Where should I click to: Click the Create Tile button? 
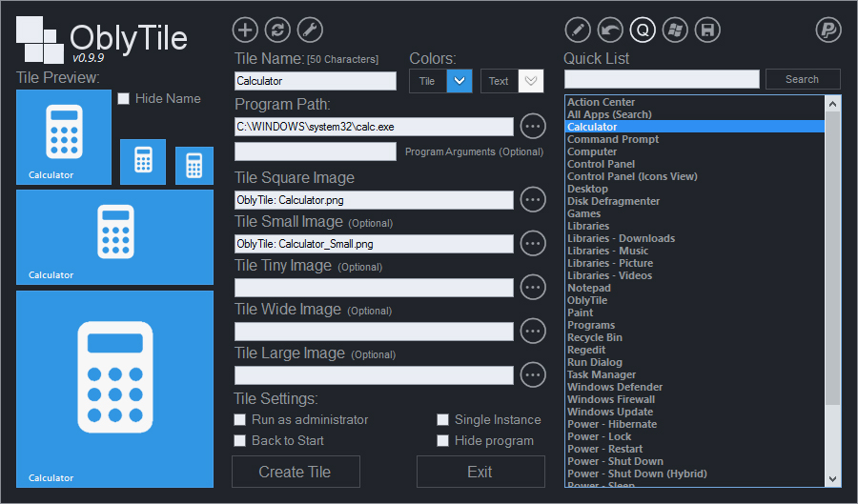[296, 472]
